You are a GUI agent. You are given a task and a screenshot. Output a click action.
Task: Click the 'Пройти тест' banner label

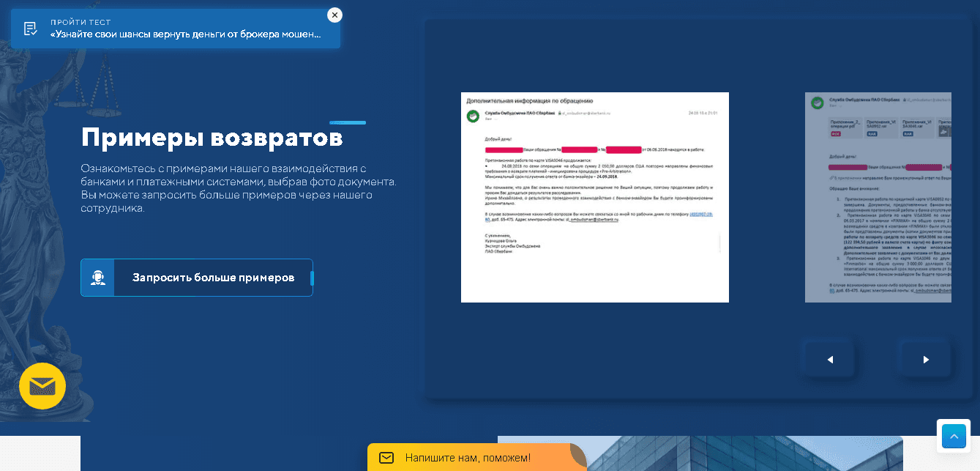click(x=81, y=22)
